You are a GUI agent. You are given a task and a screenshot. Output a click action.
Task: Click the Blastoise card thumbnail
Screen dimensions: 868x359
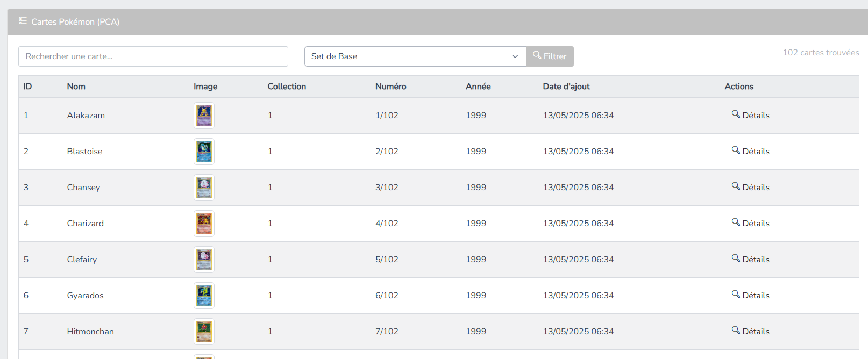tap(204, 152)
